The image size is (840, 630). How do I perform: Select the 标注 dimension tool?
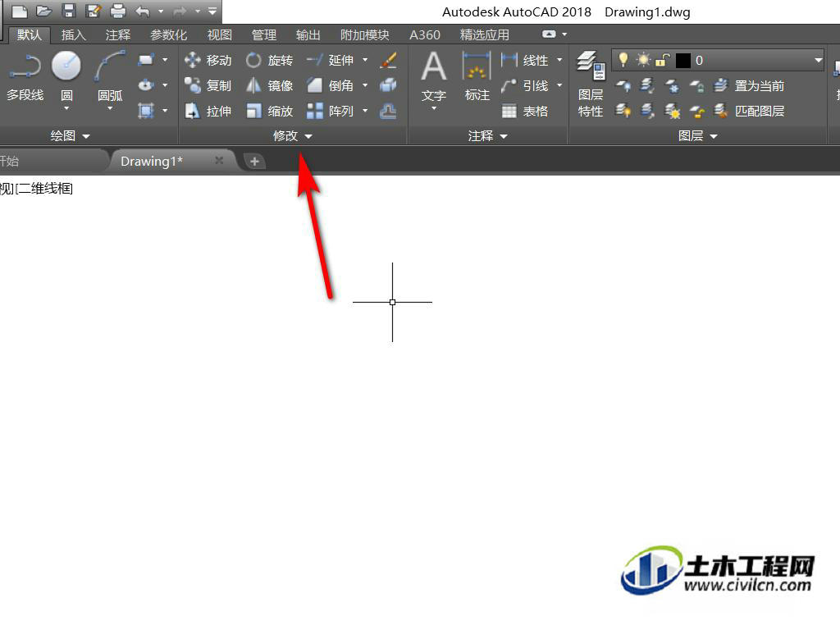click(477, 78)
